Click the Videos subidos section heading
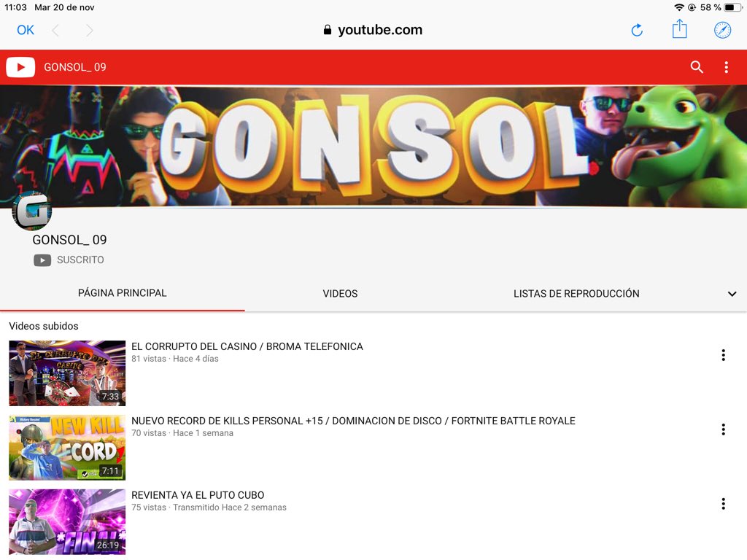Viewport: 747px width, 560px height. point(44,326)
